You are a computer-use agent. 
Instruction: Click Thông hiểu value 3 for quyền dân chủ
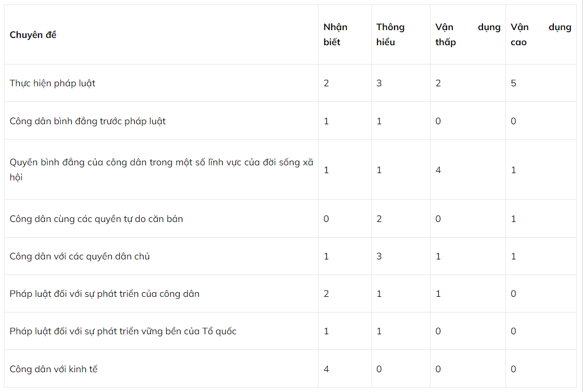click(379, 256)
